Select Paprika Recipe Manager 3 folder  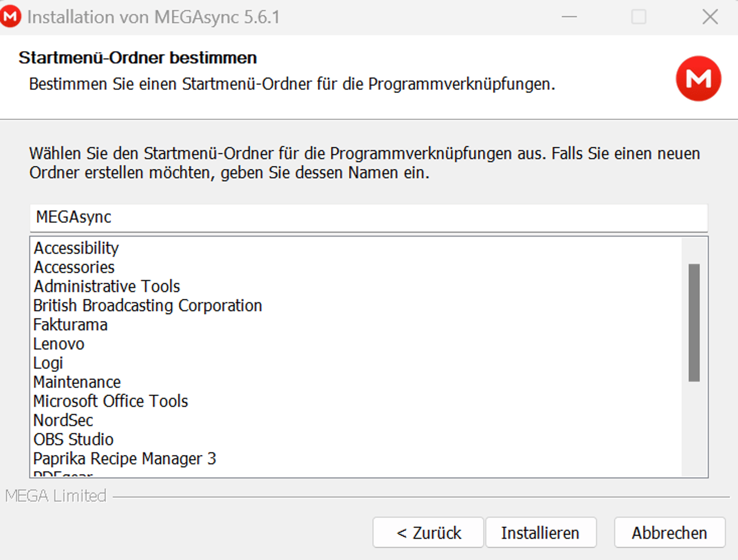pyautogui.click(x=124, y=458)
